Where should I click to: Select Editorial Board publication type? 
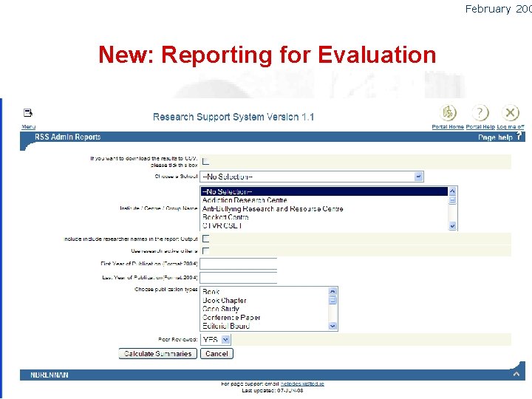[265, 326]
